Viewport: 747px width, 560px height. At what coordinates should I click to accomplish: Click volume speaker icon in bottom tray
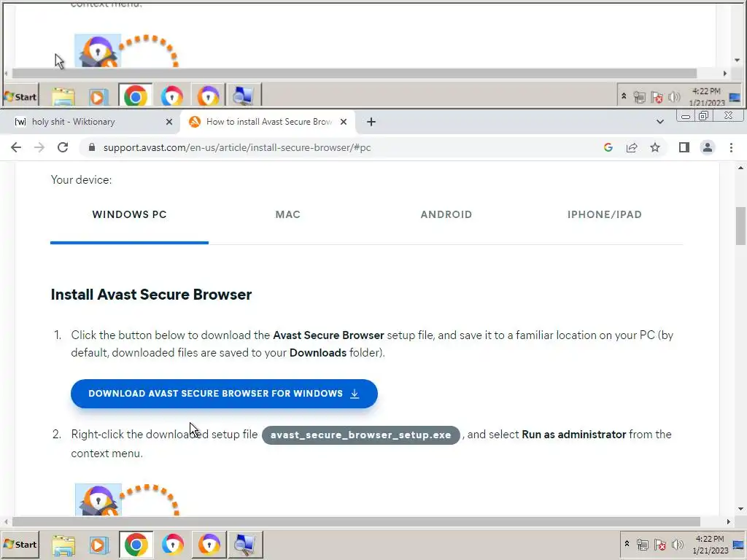coord(677,544)
